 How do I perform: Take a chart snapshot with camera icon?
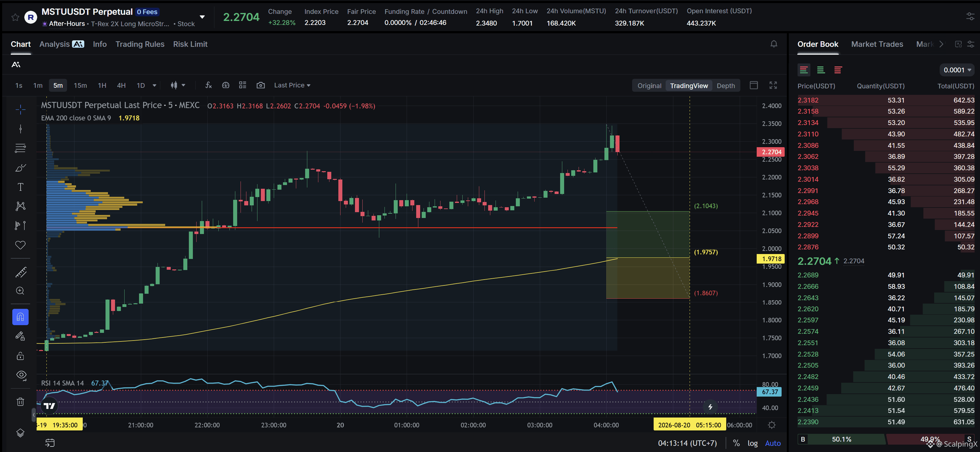click(x=261, y=85)
